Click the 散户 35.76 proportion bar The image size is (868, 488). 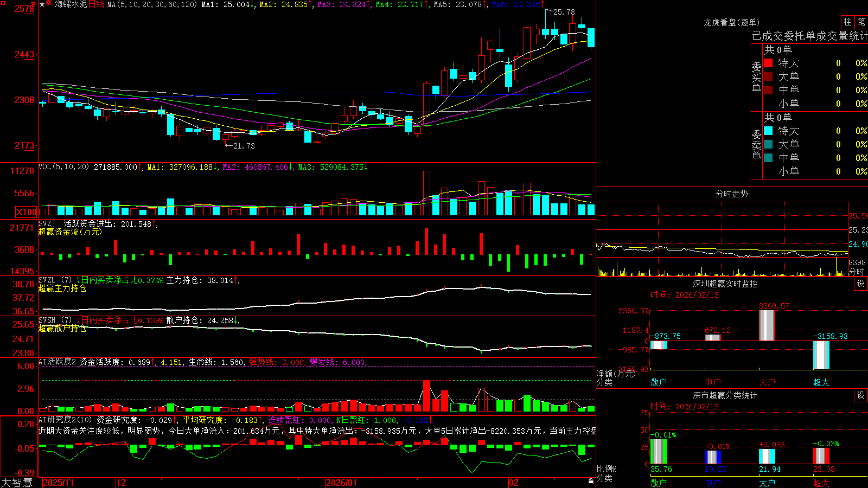659,452
